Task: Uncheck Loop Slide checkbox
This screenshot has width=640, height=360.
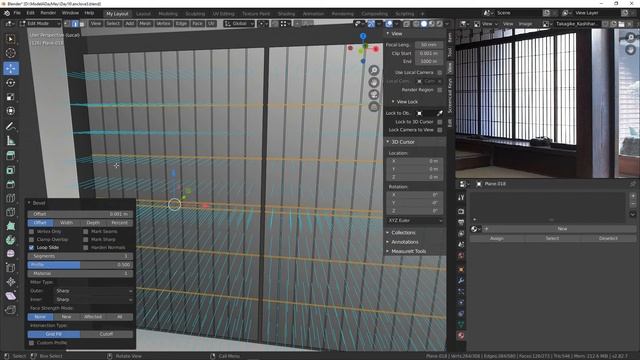Action: point(31,247)
